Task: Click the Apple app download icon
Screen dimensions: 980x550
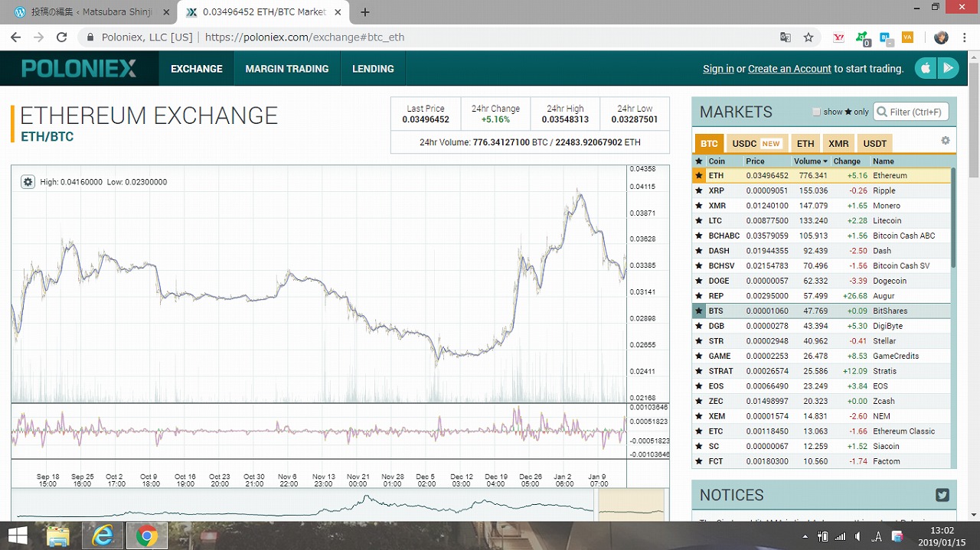Action: tap(926, 68)
